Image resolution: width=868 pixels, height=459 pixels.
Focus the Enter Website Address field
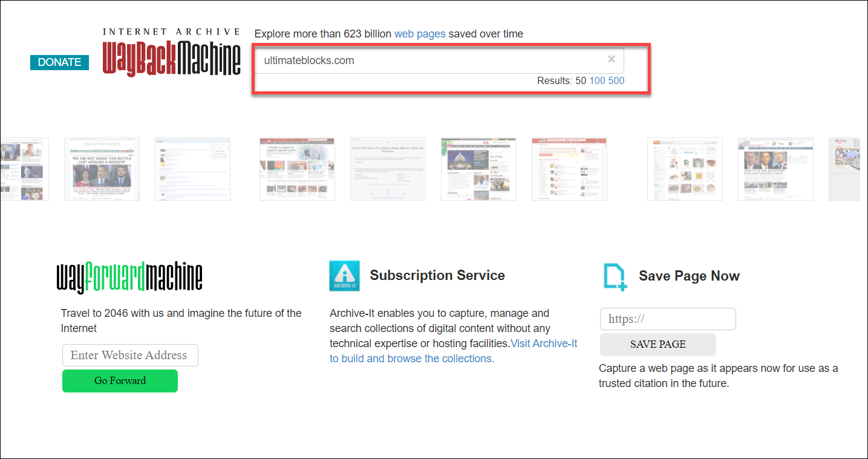click(x=130, y=355)
